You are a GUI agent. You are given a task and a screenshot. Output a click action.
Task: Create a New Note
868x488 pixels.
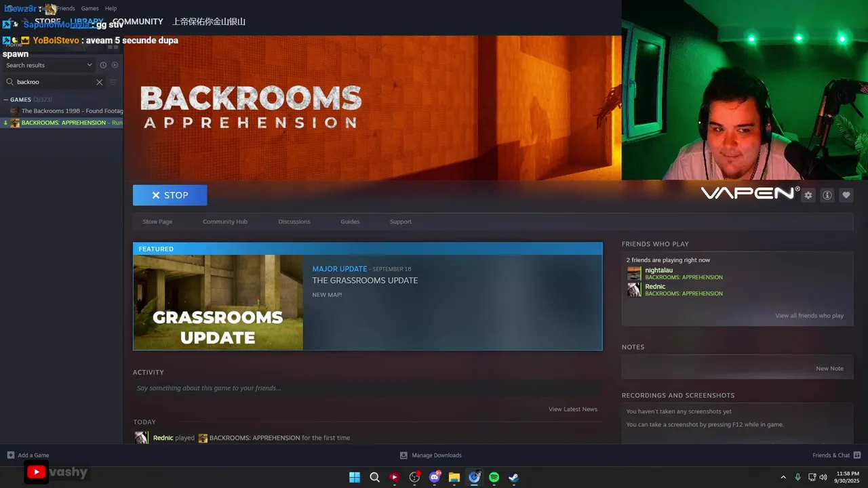click(829, 369)
